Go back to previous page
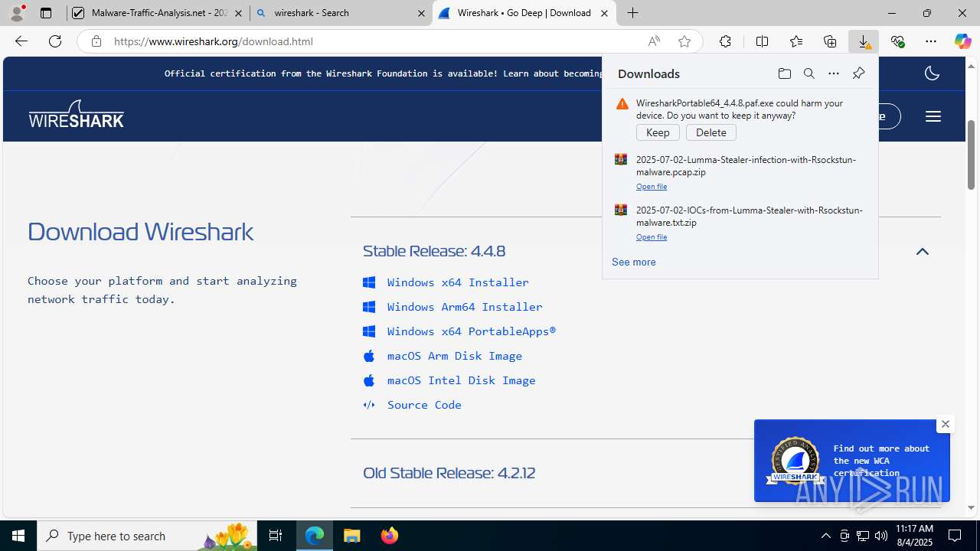The height and width of the screenshot is (551, 980). coord(21,41)
